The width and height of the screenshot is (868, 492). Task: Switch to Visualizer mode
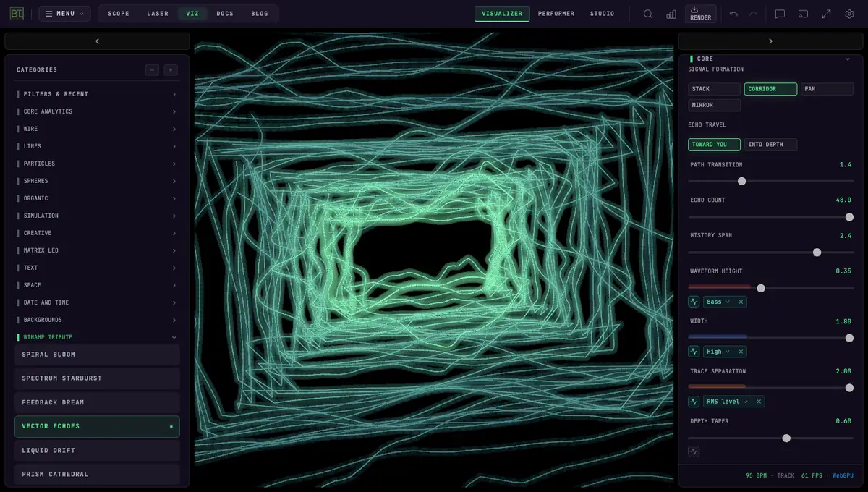click(502, 14)
